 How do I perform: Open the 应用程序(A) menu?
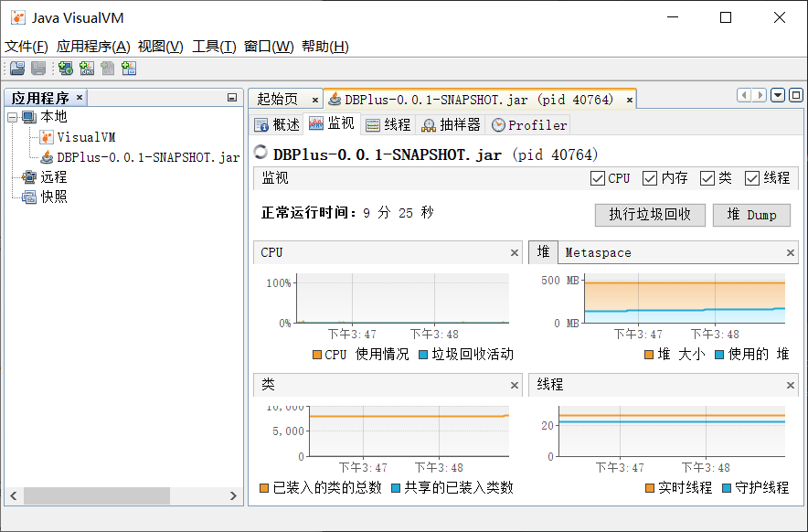tap(93, 47)
